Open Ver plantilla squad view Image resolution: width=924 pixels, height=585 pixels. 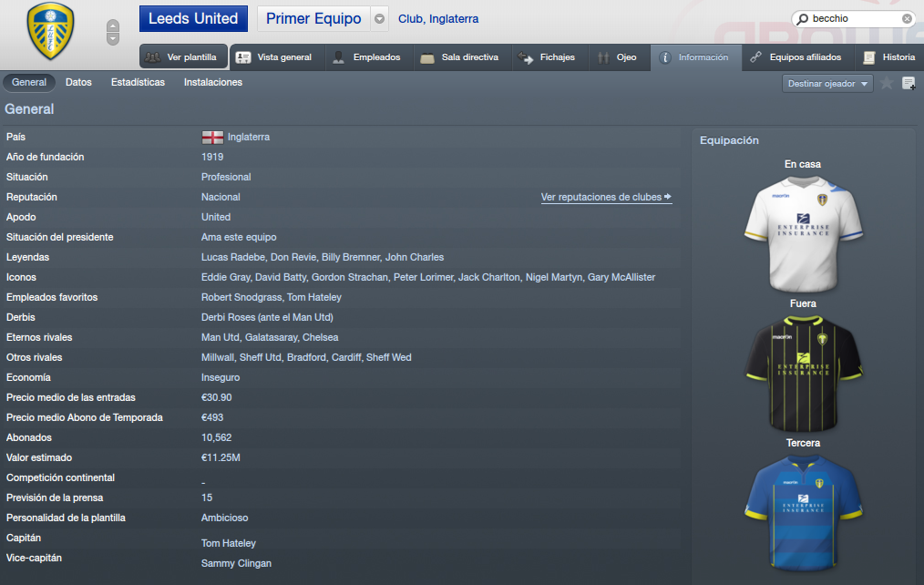pyautogui.click(x=183, y=57)
